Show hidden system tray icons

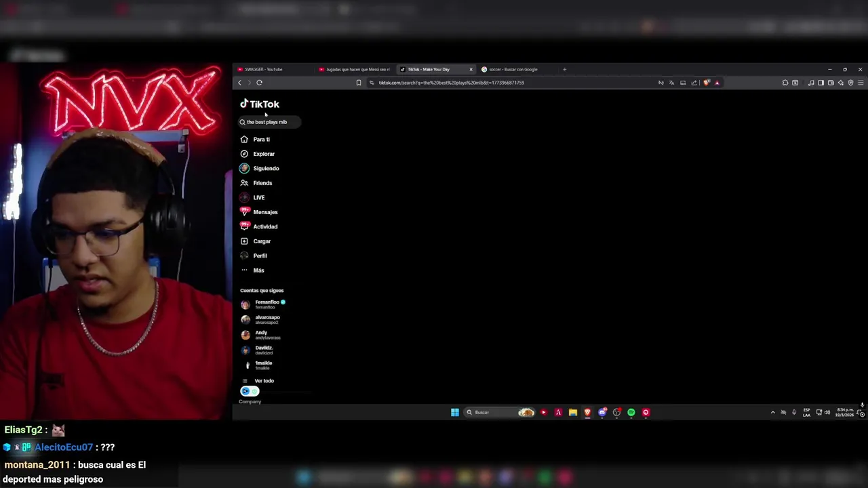(x=772, y=412)
